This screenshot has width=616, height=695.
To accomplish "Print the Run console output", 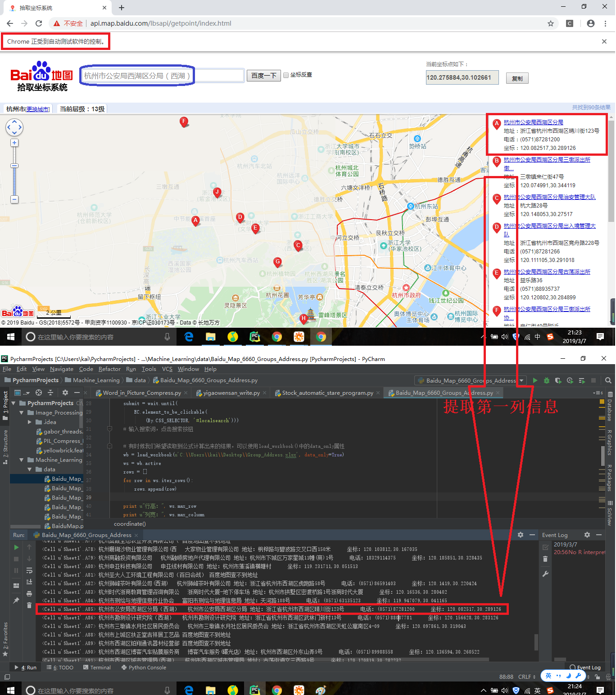I will click(x=29, y=594).
